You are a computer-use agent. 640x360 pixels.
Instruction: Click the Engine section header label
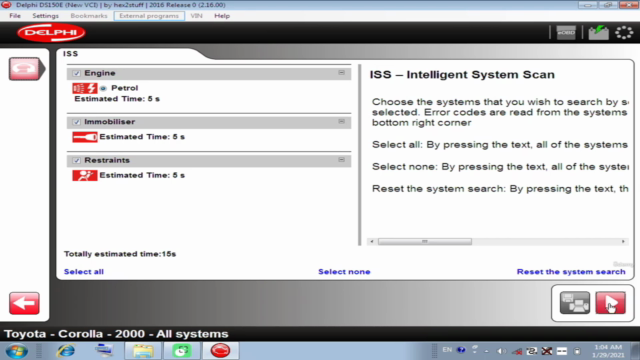100,73
